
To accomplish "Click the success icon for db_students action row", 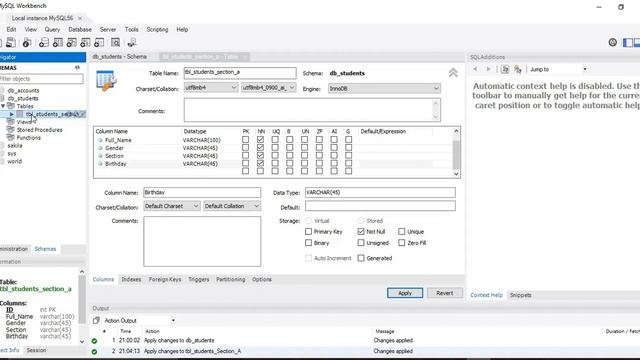I will pos(94,340).
